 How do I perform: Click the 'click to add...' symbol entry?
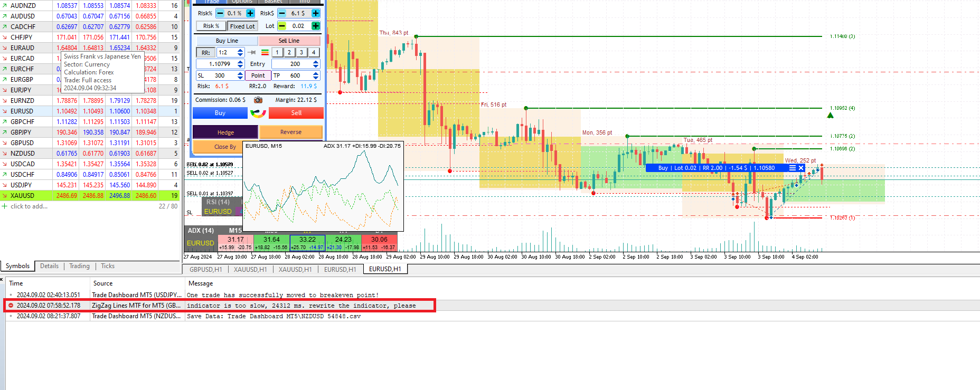(29, 206)
